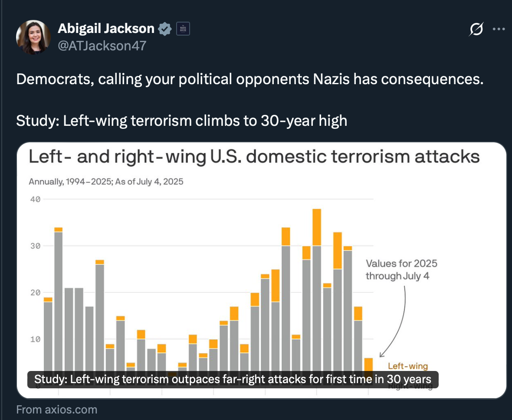Open the Axios article headline overlay
Image resolution: width=512 pixels, height=420 pixels.
pos(233,380)
